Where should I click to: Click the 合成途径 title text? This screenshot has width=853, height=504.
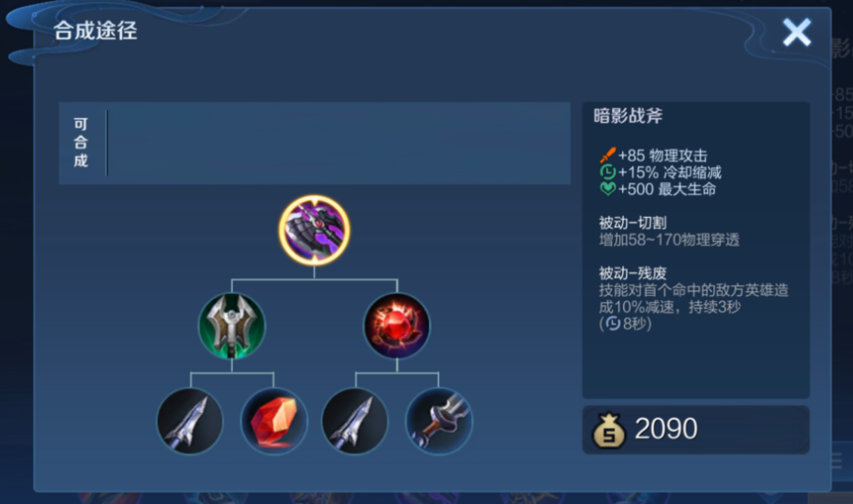(95, 30)
